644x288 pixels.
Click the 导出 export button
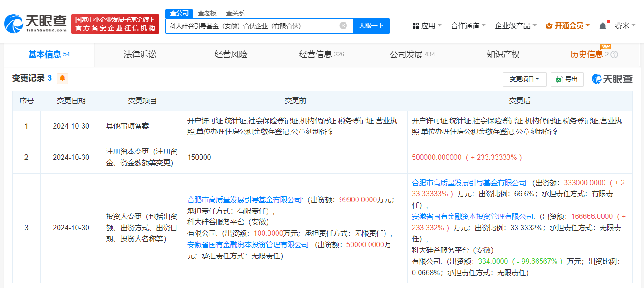pyautogui.click(x=567, y=79)
